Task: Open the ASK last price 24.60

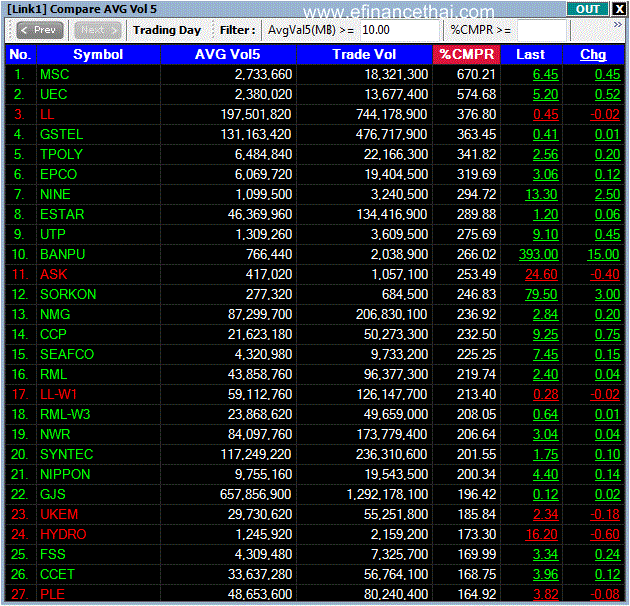Action: pyautogui.click(x=541, y=274)
